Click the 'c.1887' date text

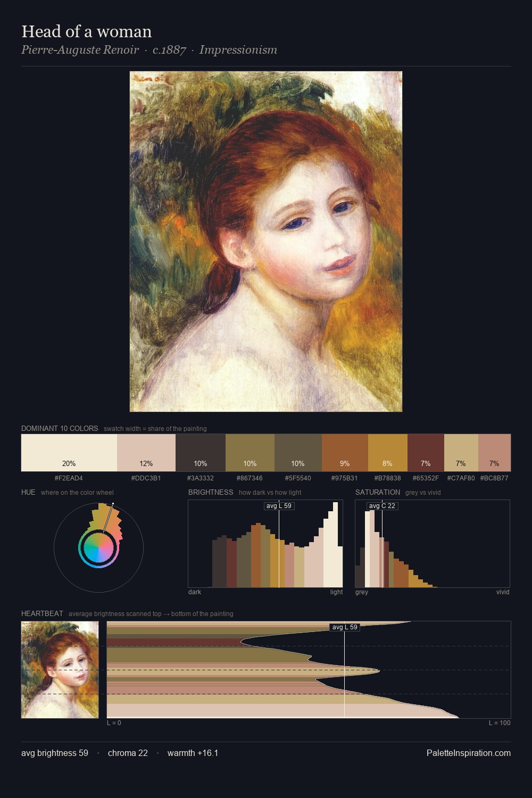point(169,50)
